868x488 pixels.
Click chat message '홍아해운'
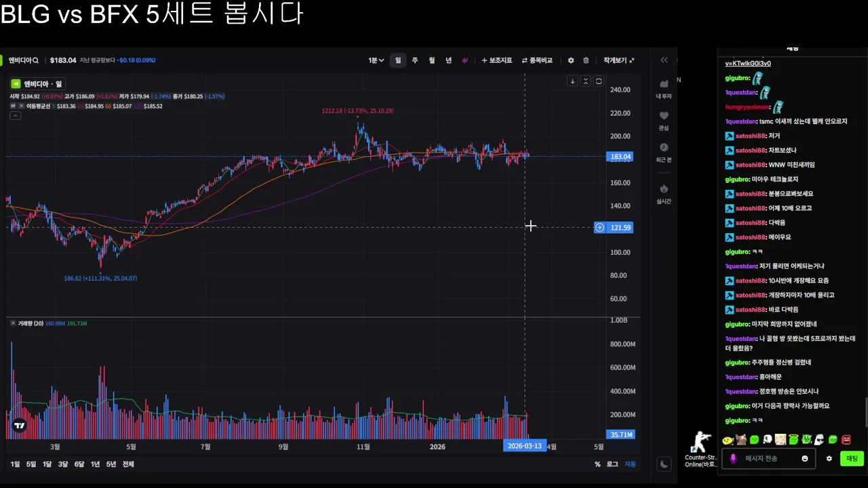point(770,377)
